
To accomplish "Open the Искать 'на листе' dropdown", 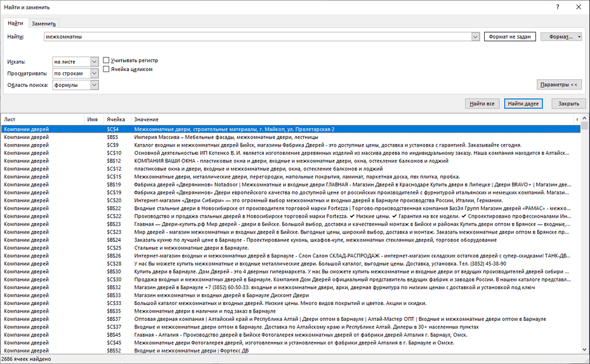I will point(95,62).
